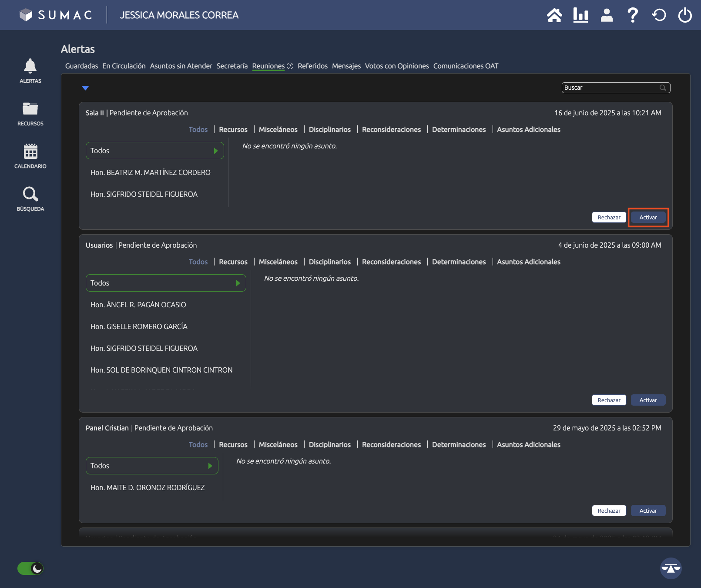Open the statistics bar chart icon
Image resolution: width=701 pixels, height=588 pixels.
[580, 15]
